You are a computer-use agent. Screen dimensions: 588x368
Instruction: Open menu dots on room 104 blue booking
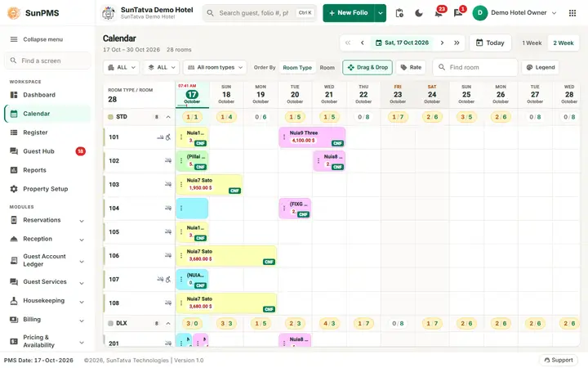pyautogui.click(x=181, y=208)
